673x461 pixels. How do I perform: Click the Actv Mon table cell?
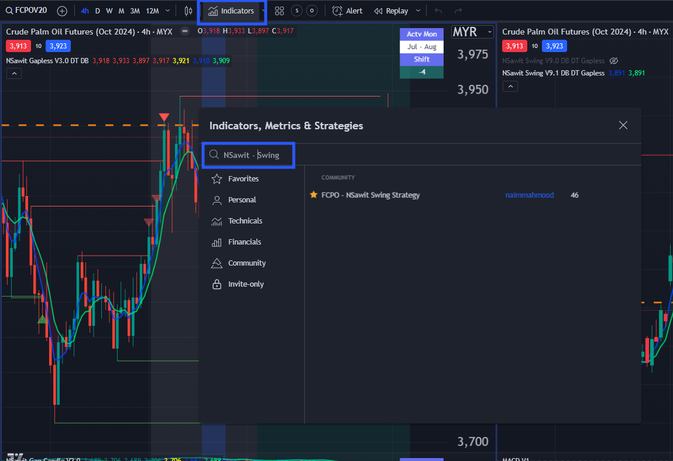[421, 34]
